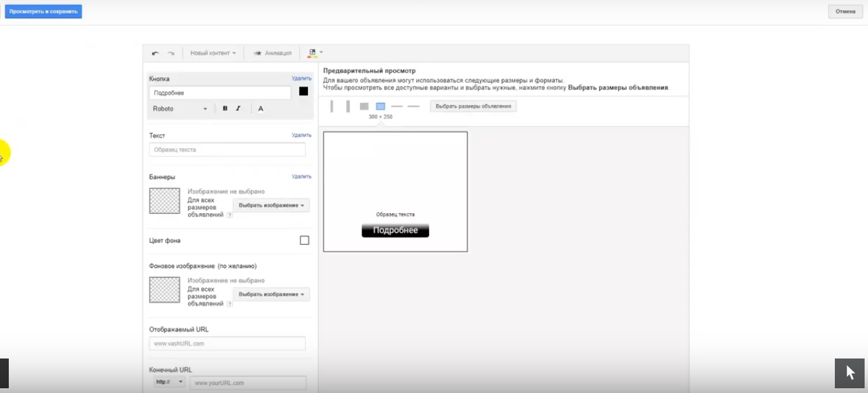Click the Redo arrow icon
868x393 pixels.
click(x=169, y=52)
